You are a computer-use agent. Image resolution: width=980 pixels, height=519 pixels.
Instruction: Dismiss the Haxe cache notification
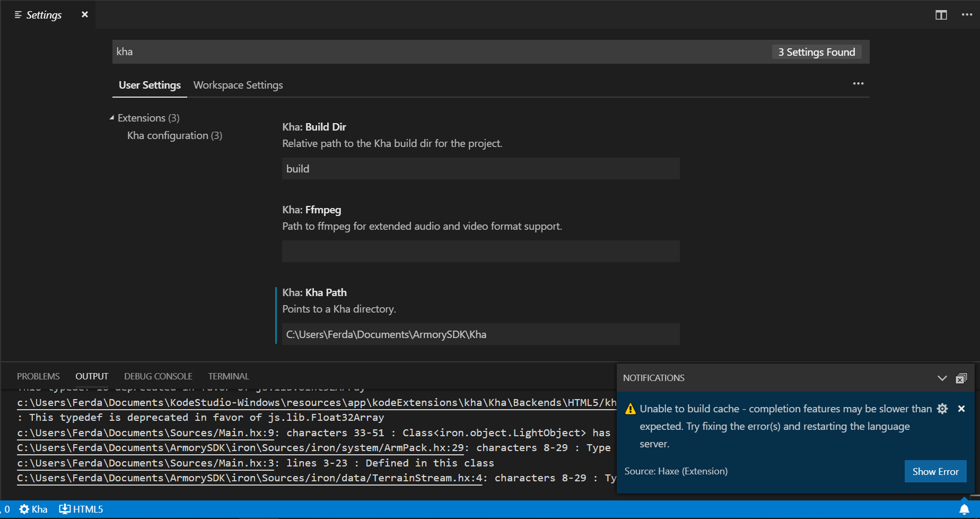pyautogui.click(x=961, y=409)
